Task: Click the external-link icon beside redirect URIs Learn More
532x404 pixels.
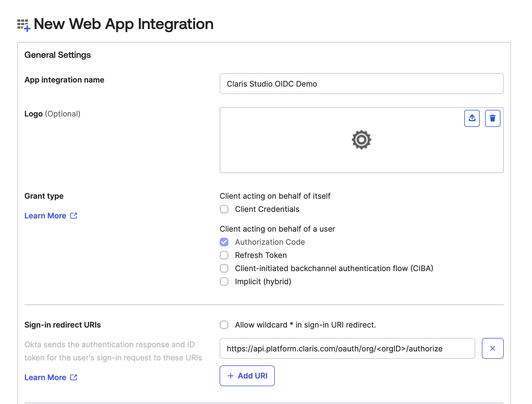Action: point(73,377)
